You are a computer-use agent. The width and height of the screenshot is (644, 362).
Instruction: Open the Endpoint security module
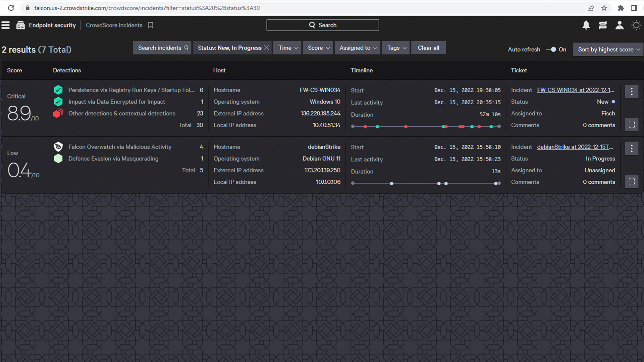(52, 25)
